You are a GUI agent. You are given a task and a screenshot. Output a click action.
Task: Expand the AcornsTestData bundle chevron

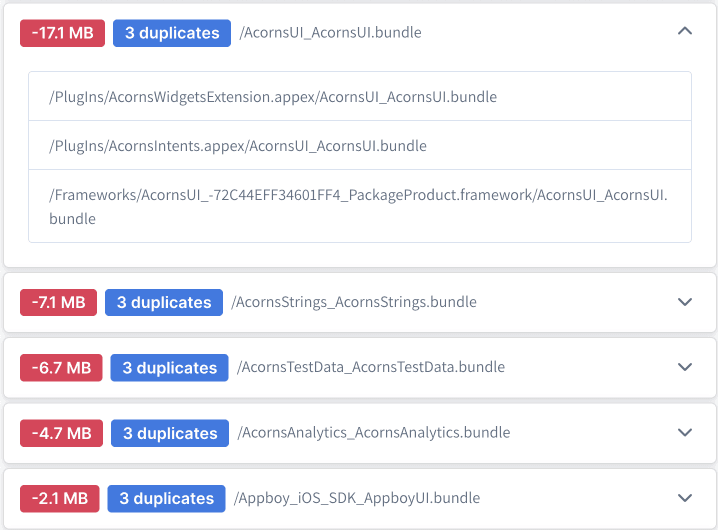click(x=685, y=367)
